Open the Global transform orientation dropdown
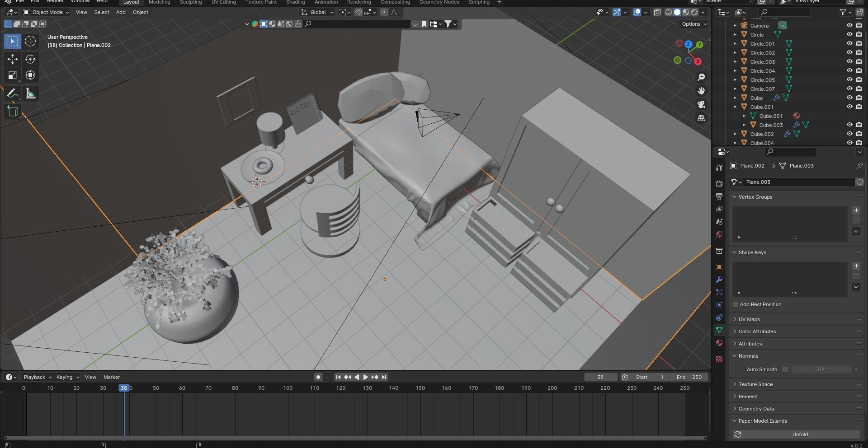868x448 pixels. 317,12
